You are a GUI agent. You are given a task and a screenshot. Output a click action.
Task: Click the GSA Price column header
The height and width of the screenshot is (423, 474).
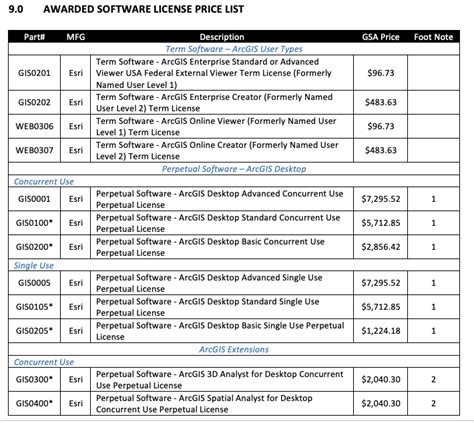point(381,37)
